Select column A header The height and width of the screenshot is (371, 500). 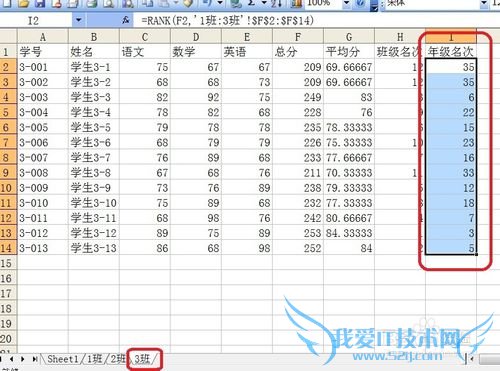coord(43,37)
